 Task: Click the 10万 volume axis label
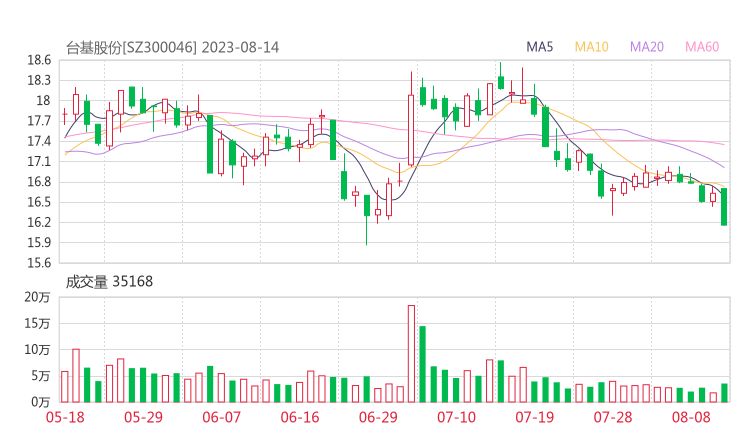click(x=37, y=350)
